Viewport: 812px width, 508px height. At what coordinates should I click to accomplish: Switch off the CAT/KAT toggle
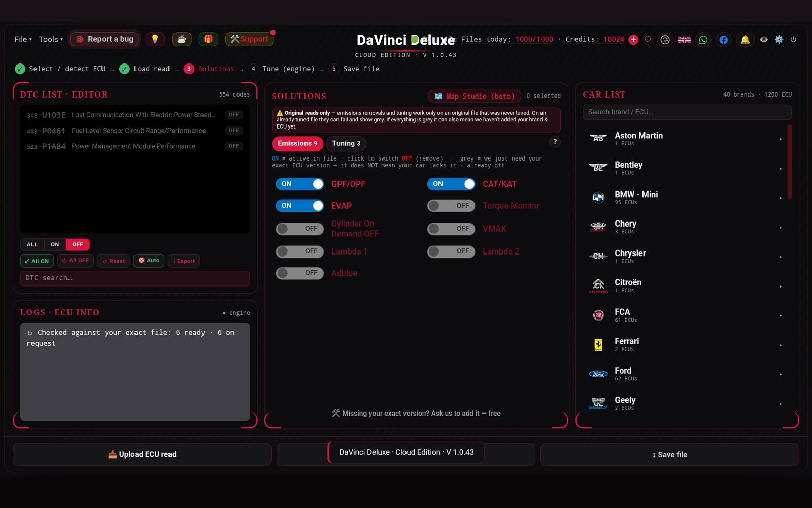451,184
